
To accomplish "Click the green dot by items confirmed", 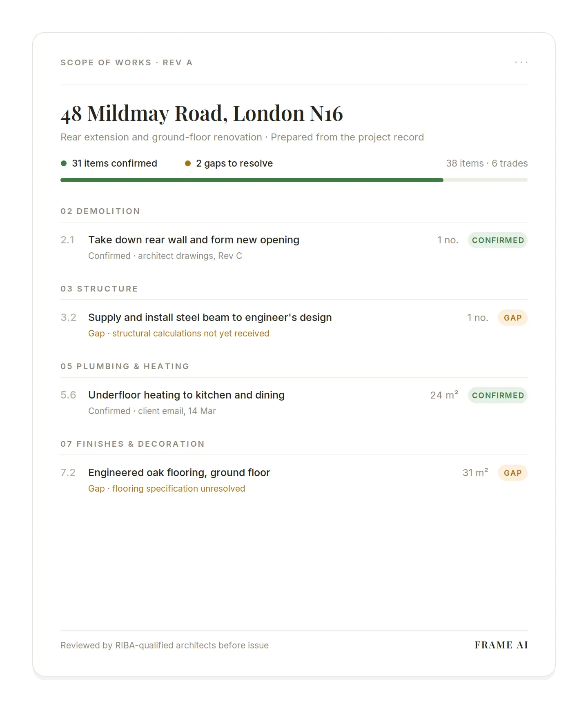I will (x=64, y=163).
